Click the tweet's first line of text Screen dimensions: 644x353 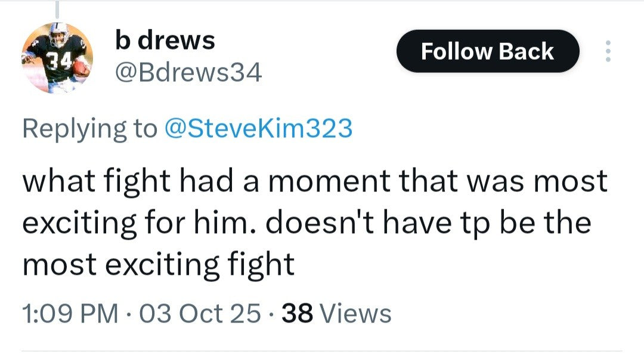point(314,181)
